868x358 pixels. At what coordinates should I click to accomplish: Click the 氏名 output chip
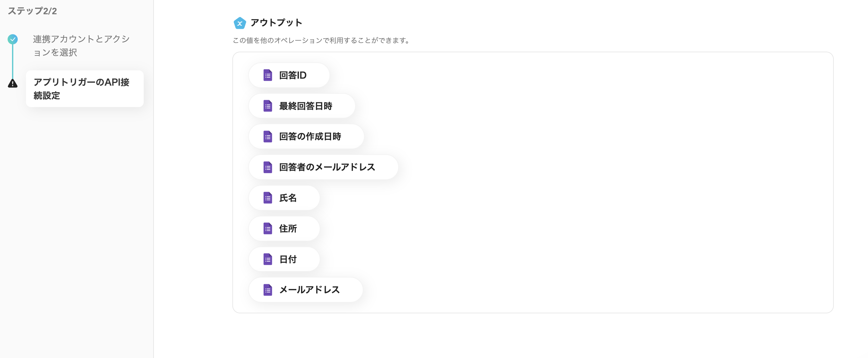[x=284, y=198]
